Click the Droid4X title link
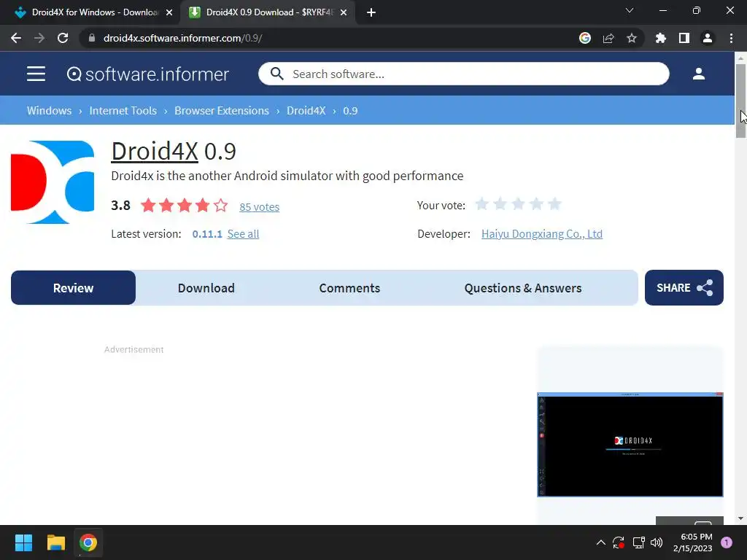Image resolution: width=747 pixels, height=560 pixels. click(155, 152)
